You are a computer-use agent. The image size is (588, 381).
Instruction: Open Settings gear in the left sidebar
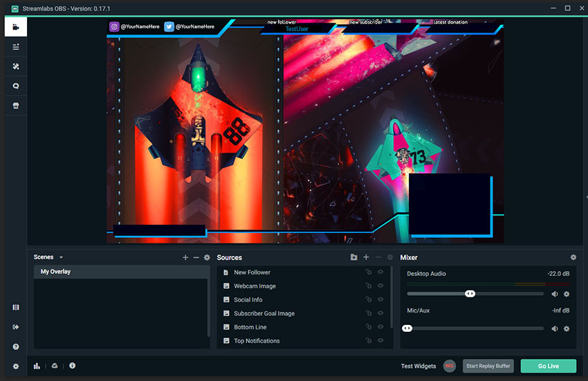pyautogui.click(x=16, y=366)
